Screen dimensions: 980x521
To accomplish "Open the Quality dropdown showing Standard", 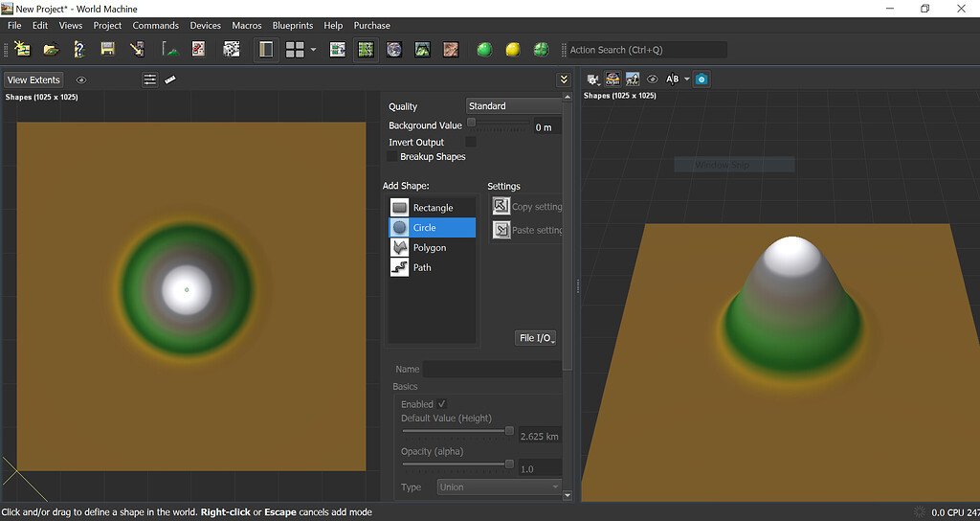I will click(x=514, y=106).
